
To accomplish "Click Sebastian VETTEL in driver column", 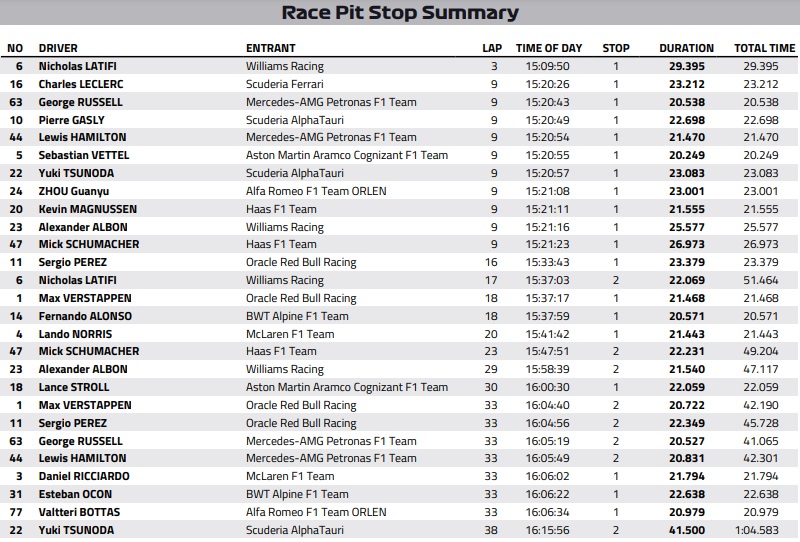I will pyautogui.click(x=83, y=155).
